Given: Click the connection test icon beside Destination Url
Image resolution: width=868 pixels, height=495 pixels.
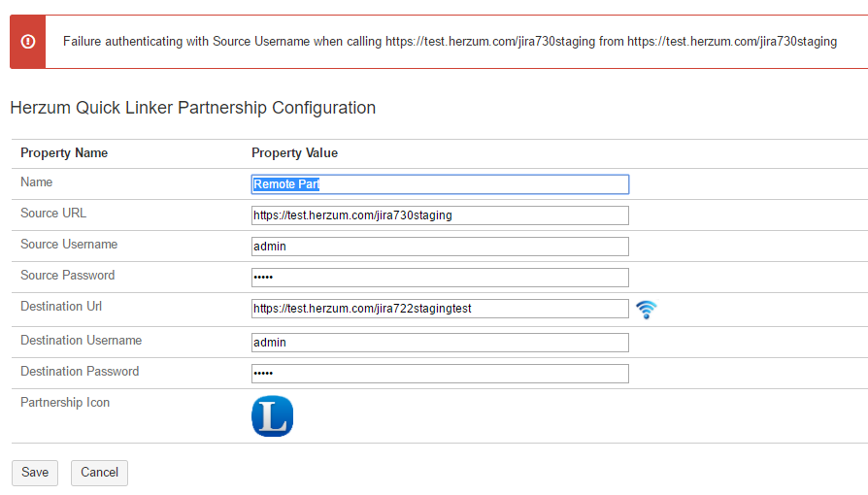Looking at the screenshot, I should click(647, 310).
